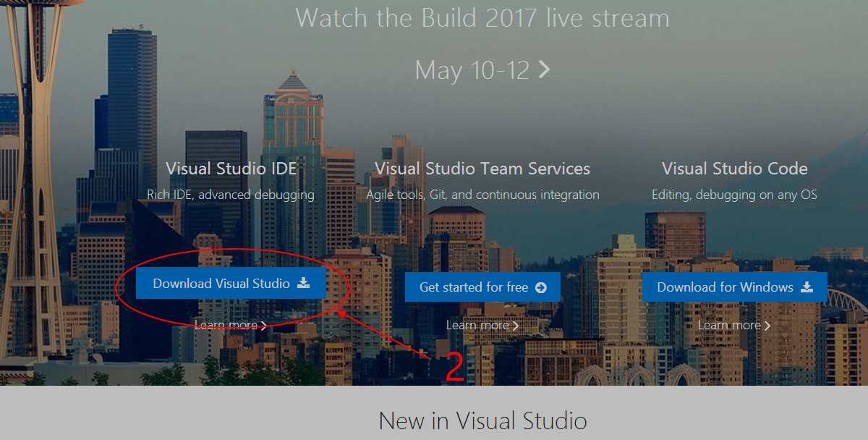Click the chevron after Learn more under Team Services
868x440 pixels.
coord(515,326)
